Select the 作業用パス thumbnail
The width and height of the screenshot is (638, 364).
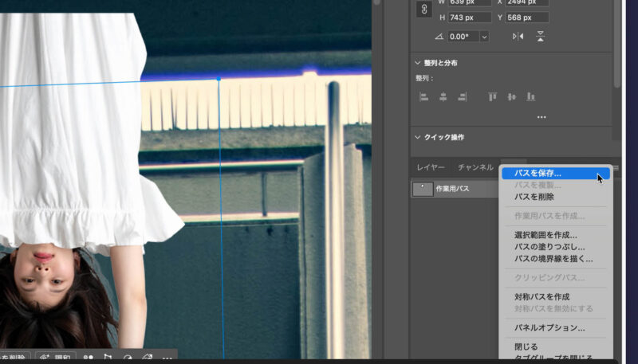click(x=423, y=189)
